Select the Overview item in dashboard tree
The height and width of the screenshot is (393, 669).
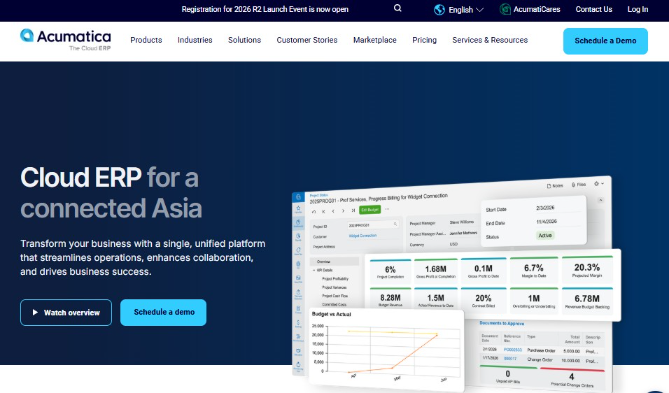335,261
